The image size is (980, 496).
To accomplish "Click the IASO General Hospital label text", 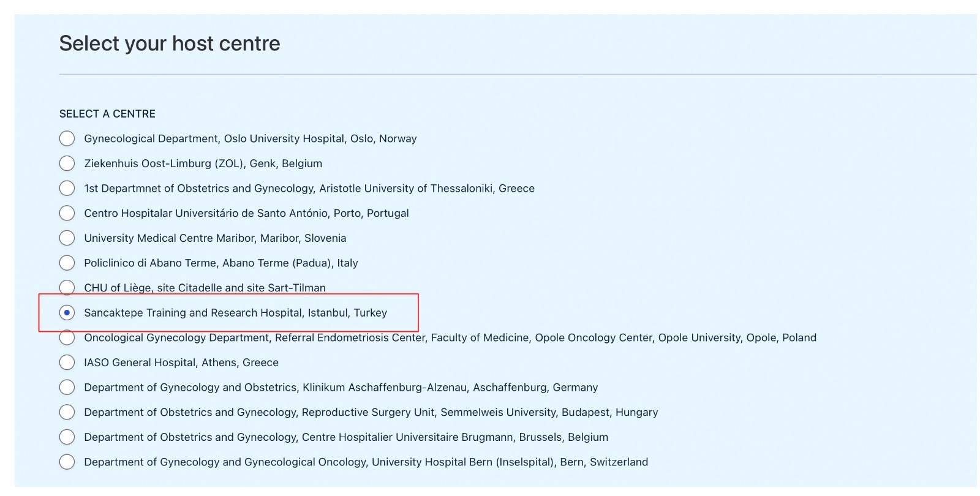I will coord(181,363).
